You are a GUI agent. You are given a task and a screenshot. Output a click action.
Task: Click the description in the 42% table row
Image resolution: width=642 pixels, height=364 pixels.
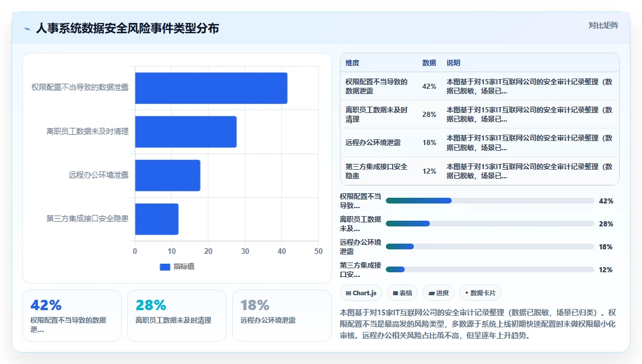(x=530, y=87)
